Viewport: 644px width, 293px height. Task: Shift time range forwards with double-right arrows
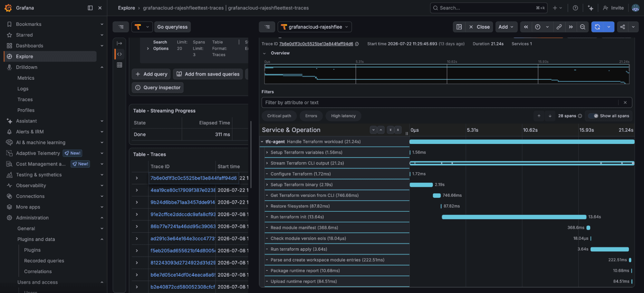click(x=571, y=27)
